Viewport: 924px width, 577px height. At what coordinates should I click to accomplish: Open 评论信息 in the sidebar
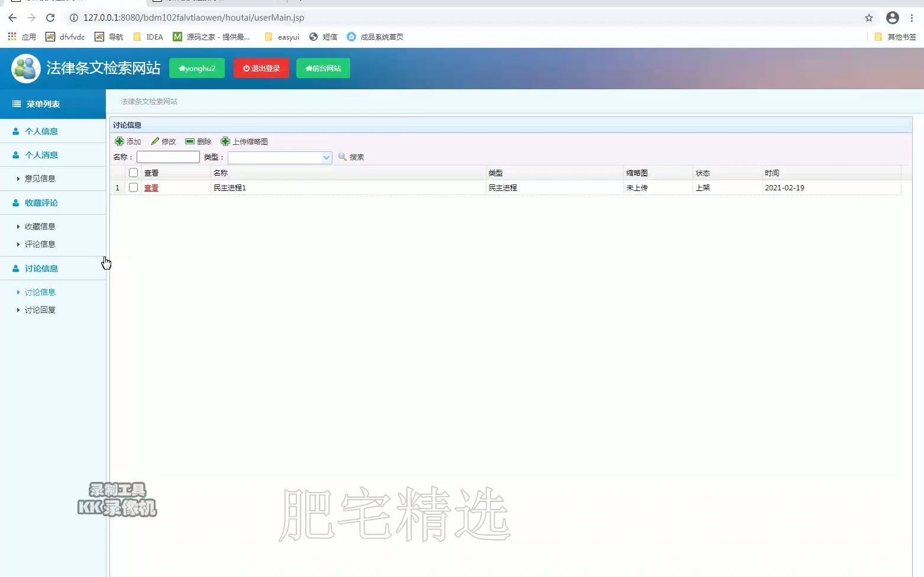click(40, 244)
